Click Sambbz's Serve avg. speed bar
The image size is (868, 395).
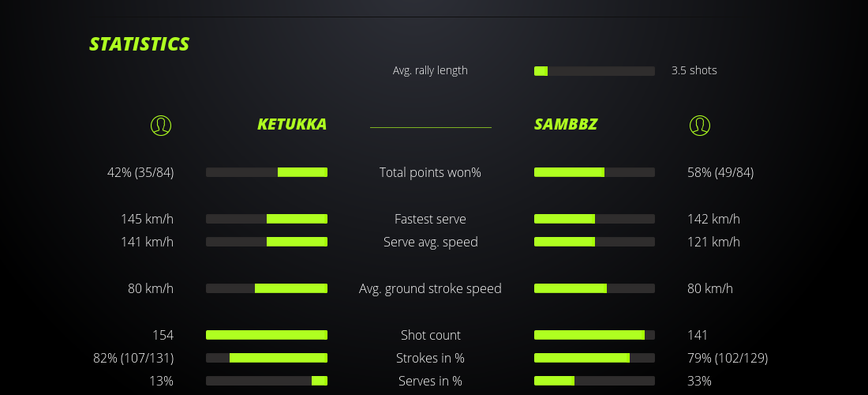click(x=594, y=242)
